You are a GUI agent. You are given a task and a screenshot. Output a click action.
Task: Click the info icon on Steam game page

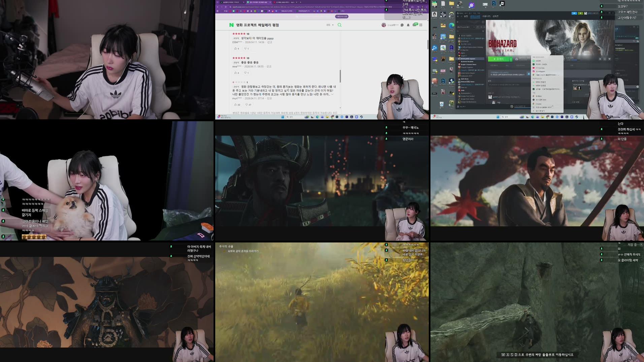(605, 59)
